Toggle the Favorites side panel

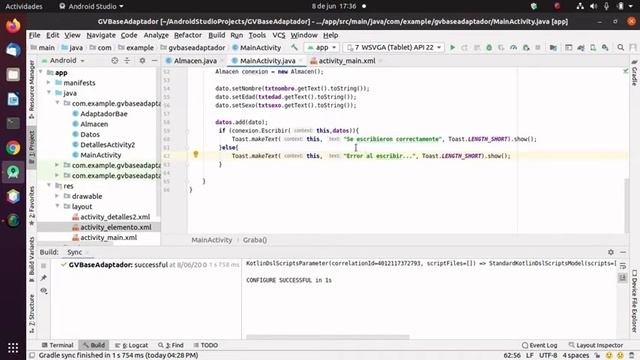[31, 205]
